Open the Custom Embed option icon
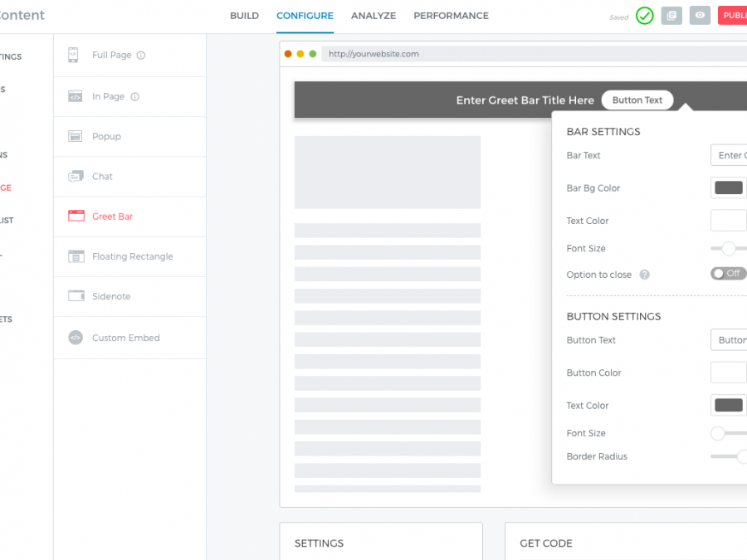This screenshot has height=560, width=747. click(76, 338)
